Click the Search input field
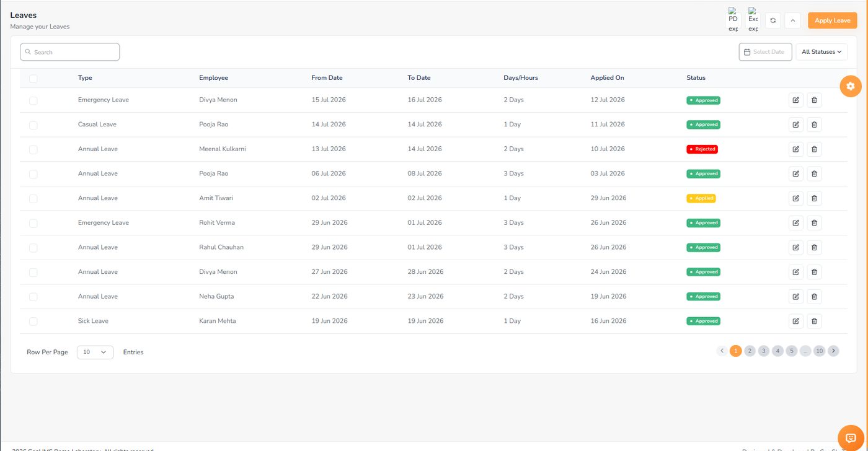868x451 pixels. point(70,52)
